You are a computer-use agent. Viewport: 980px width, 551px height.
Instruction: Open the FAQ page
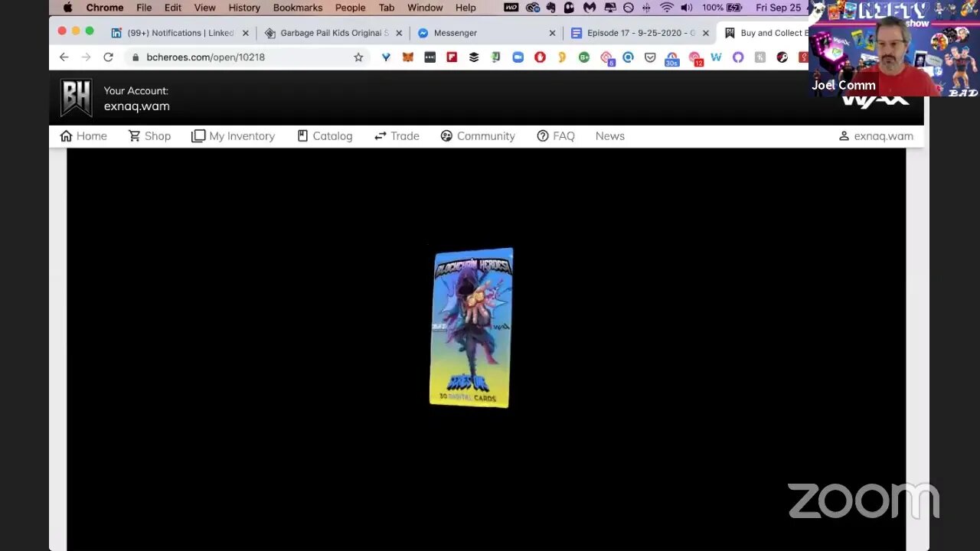click(x=556, y=135)
